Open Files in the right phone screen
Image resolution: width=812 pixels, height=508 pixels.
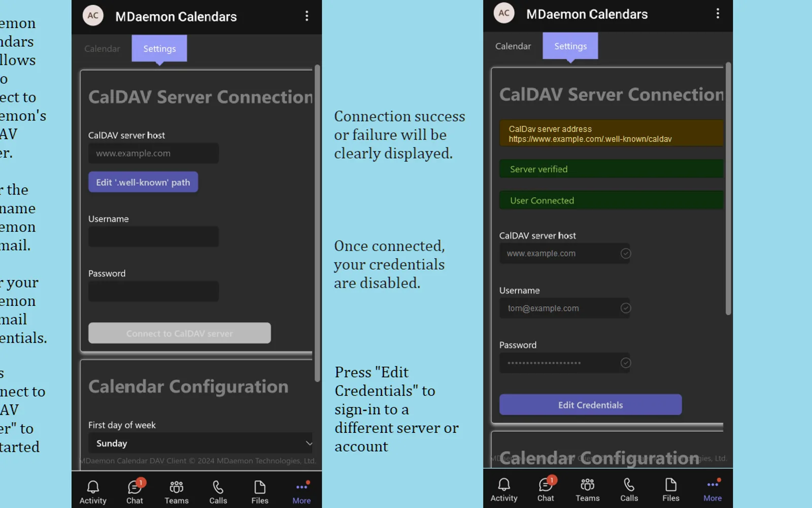coord(671,490)
